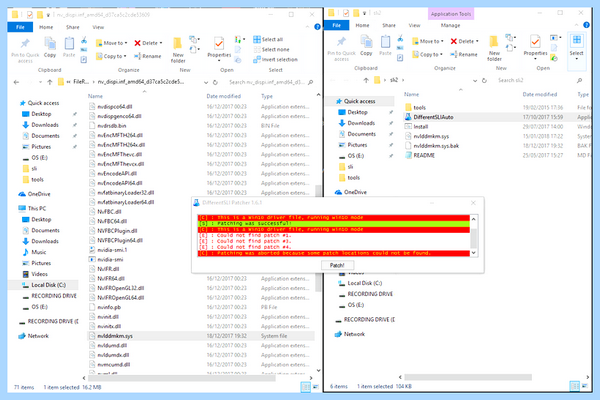Create New folder in right sli2 window
Viewport: 600px width, 400px height.
pyautogui.click(x=494, y=48)
